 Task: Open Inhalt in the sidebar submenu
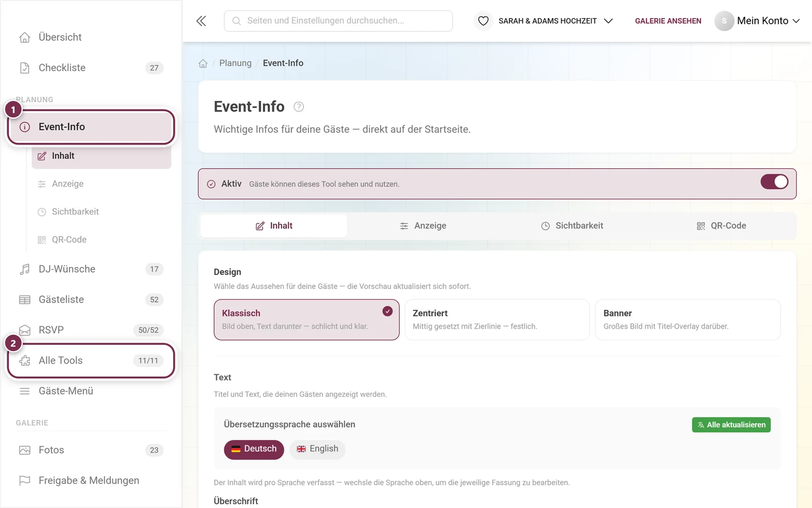[101, 156]
